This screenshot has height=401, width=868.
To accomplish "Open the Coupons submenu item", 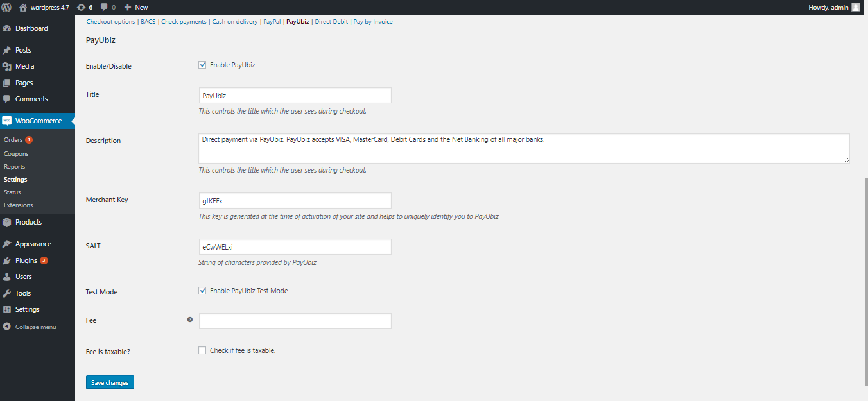I will point(16,154).
